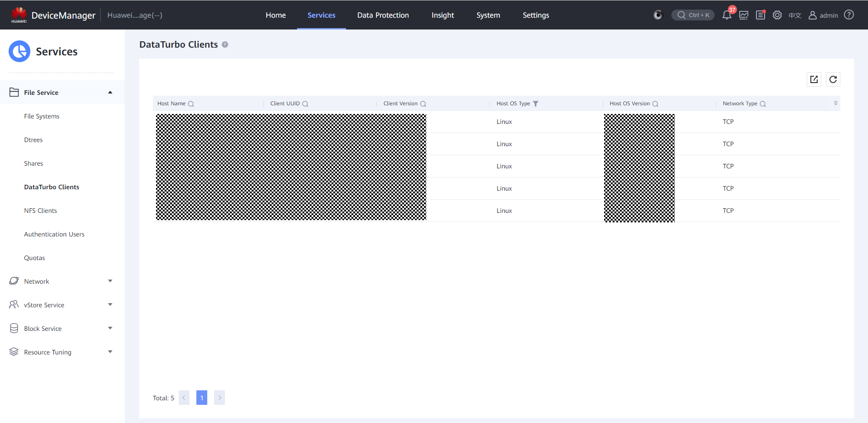Expand the table column settings chevron
The image size is (868, 423).
(835, 103)
